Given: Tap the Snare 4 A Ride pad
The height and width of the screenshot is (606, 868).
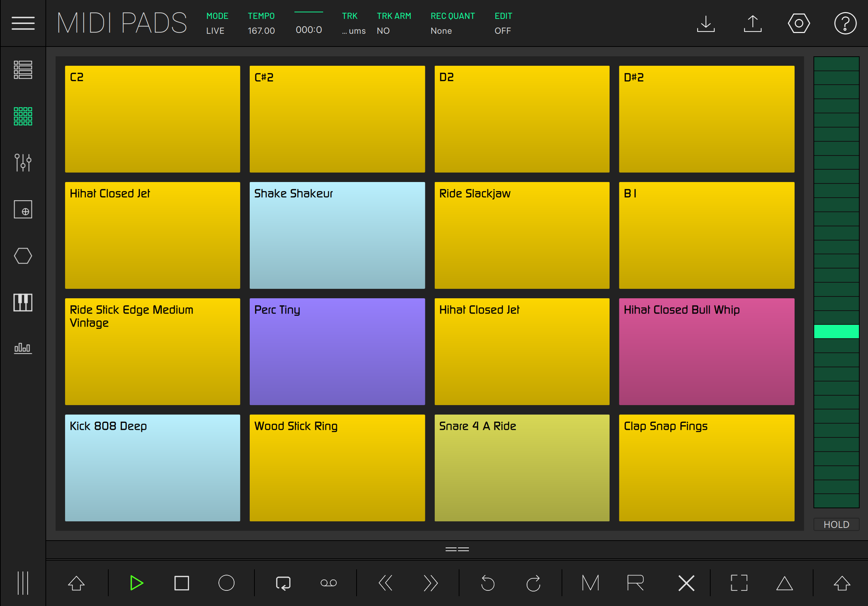Looking at the screenshot, I should coord(522,468).
